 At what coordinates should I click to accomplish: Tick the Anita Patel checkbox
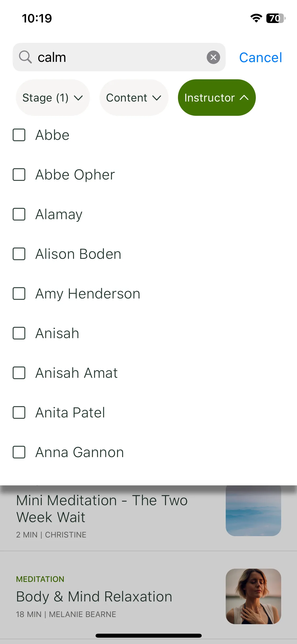pyautogui.click(x=19, y=412)
